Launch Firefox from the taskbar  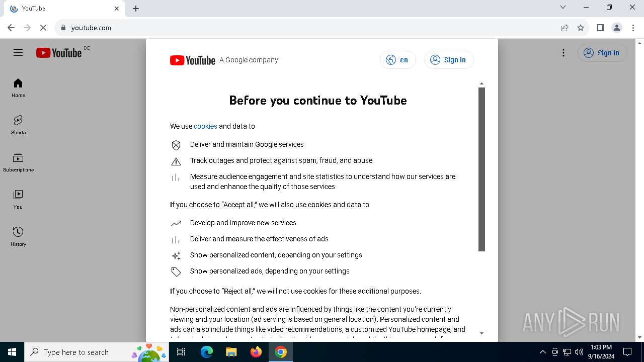point(256,352)
